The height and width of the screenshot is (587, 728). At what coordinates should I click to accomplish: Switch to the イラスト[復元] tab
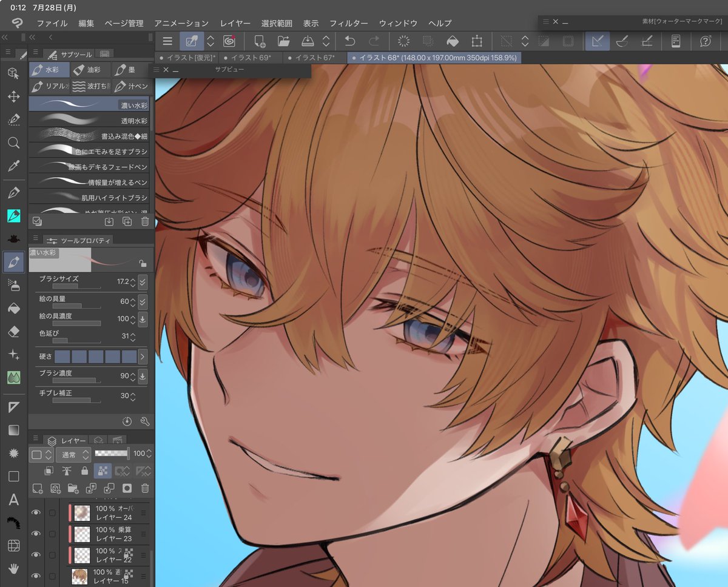[x=187, y=57]
